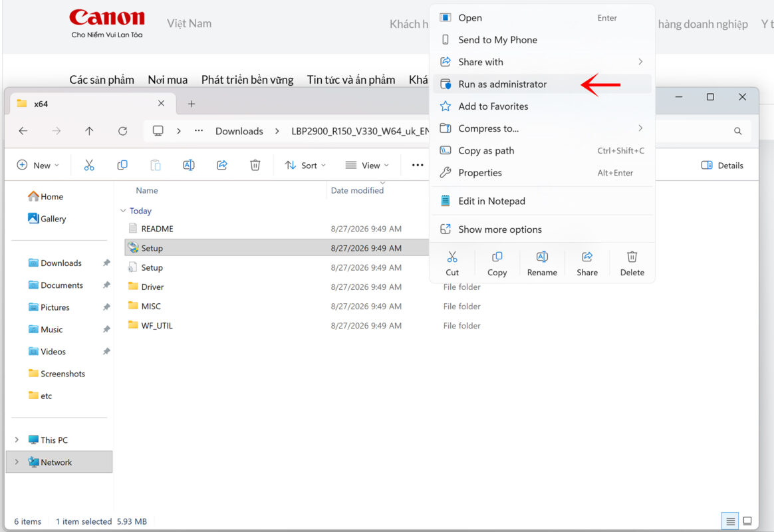Click the Paste icon in Explorer toolbar

[156, 166]
